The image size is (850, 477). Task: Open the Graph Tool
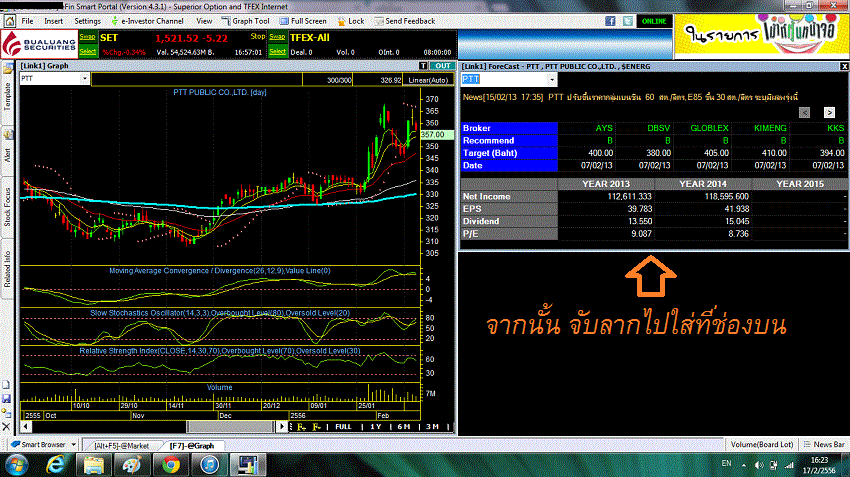pyautogui.click(x=246, y=21)
